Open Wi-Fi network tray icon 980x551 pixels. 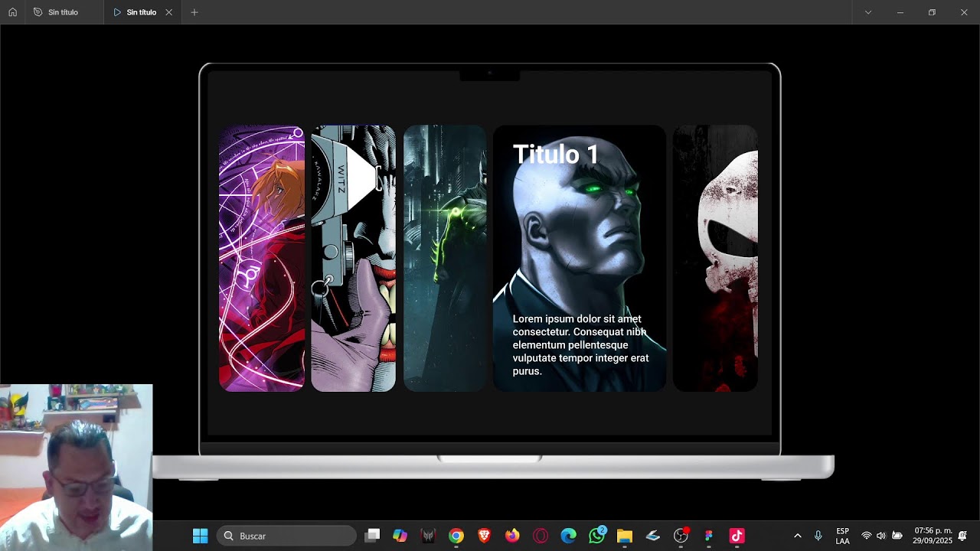tap(867, 536)
